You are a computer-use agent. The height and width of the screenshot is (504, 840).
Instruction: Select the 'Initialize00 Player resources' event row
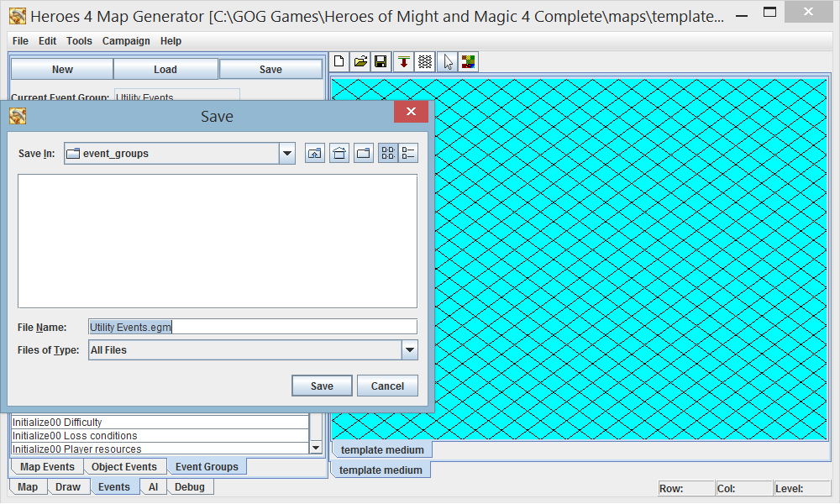(160, 449)
